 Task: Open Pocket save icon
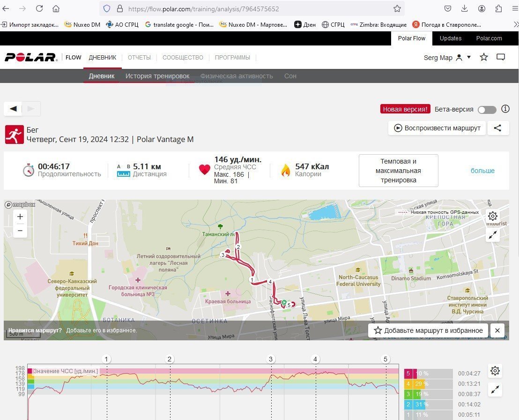tap(448, 8)
